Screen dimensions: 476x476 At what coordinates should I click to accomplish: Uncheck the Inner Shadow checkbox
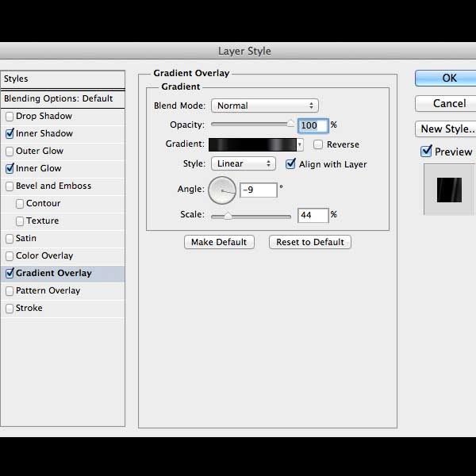point(10,133)
